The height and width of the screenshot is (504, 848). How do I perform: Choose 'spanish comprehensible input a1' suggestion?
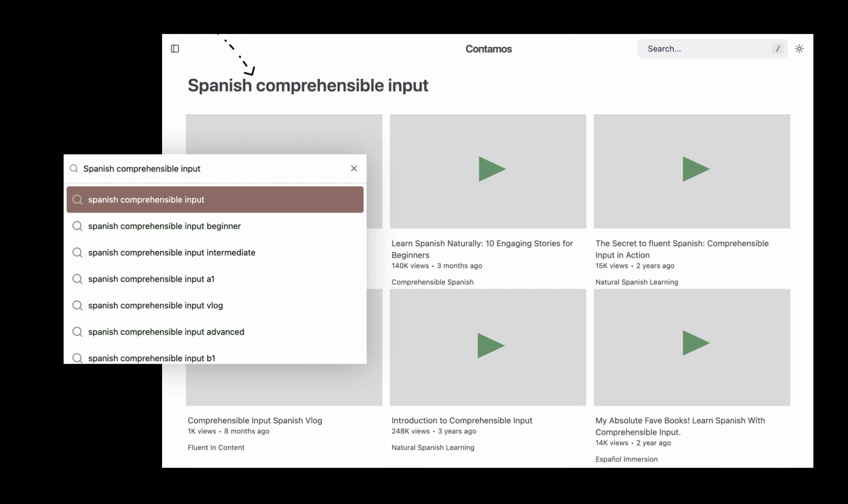[x=151, y=279]
